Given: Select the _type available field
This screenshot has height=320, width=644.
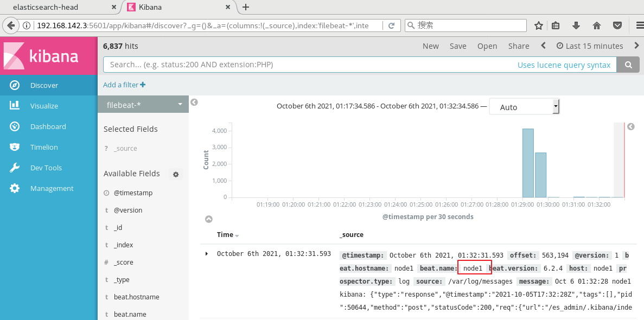Looking at the screenshot, I should (x=122, y=279).
